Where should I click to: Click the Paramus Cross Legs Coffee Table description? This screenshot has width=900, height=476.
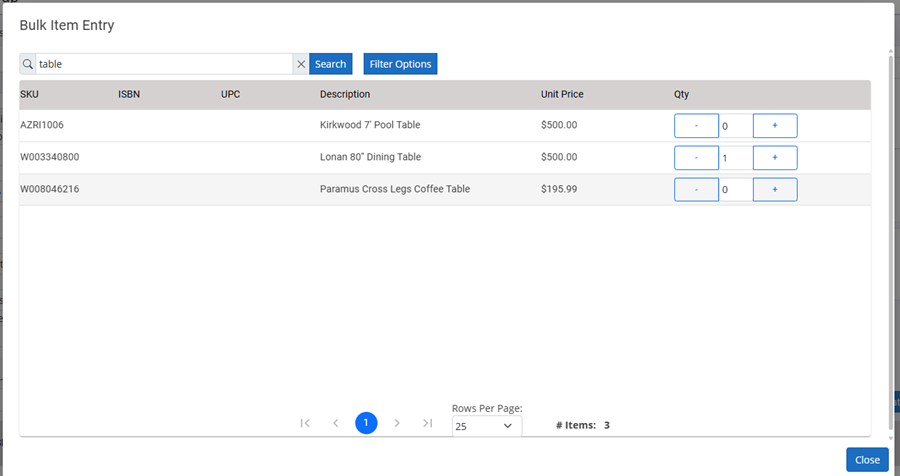(395, 189)
